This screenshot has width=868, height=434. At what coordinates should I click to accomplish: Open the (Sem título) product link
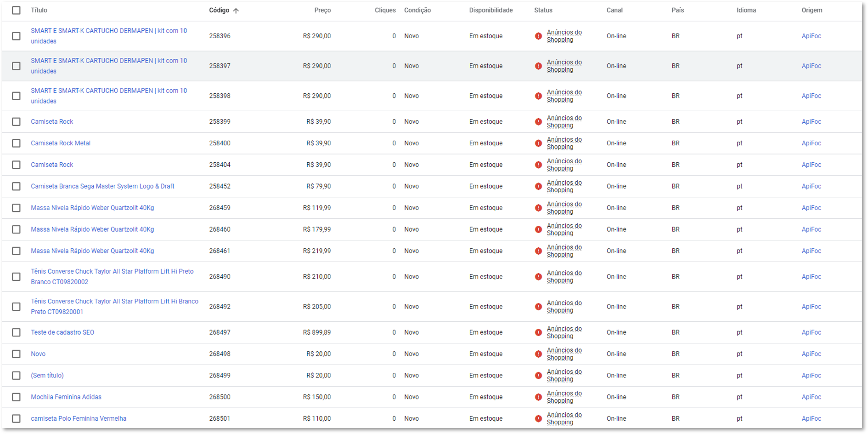point(47,375)
